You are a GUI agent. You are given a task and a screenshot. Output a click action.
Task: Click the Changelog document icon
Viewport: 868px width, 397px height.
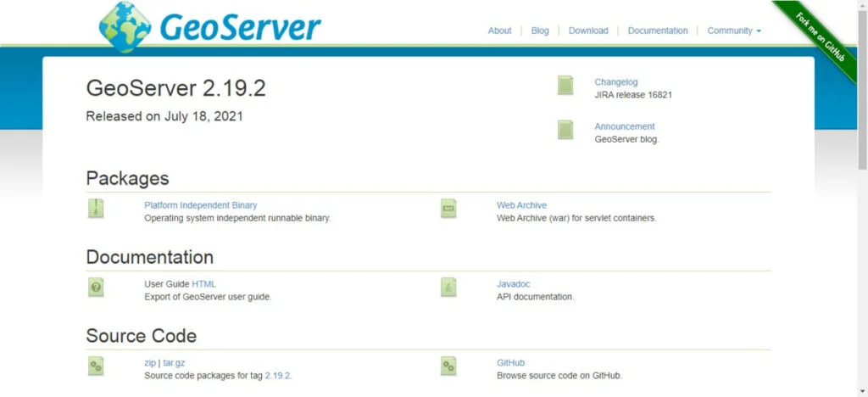click(x=565, y=86)
